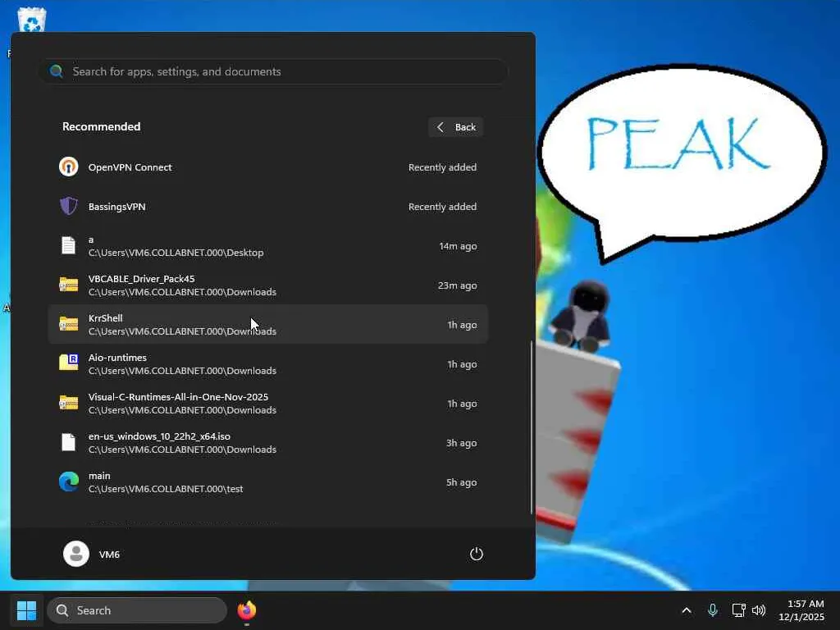Click the 'Recommended' heading
Image resolution: width=840 pixels, height=630 pixels.
[101, 126]
